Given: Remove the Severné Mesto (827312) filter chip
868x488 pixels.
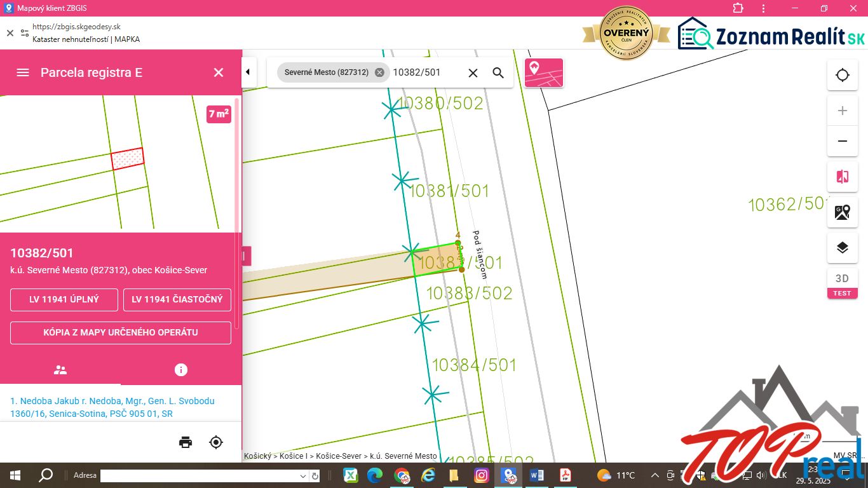Looking at the screenshot, I should [379, 72].
